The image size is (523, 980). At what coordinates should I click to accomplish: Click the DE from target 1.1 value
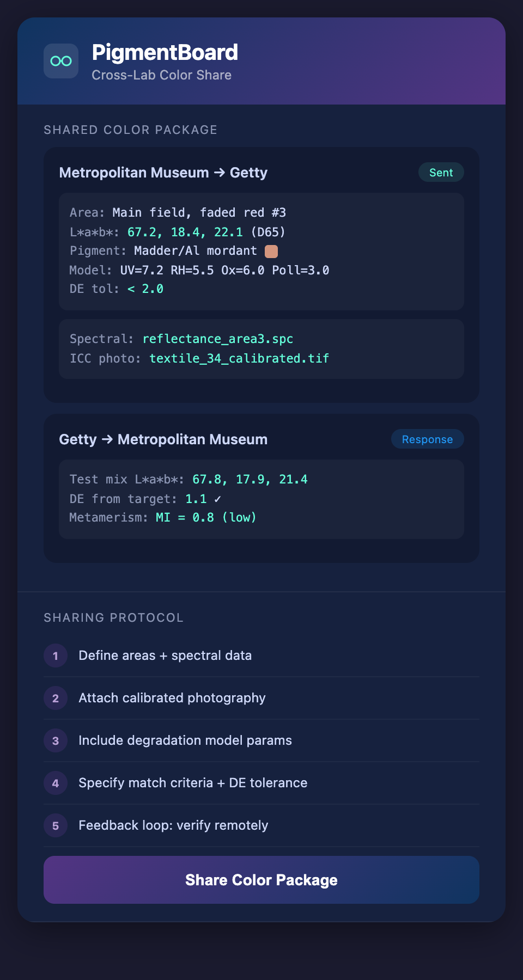pyautogui.click(x=196, y=499)
